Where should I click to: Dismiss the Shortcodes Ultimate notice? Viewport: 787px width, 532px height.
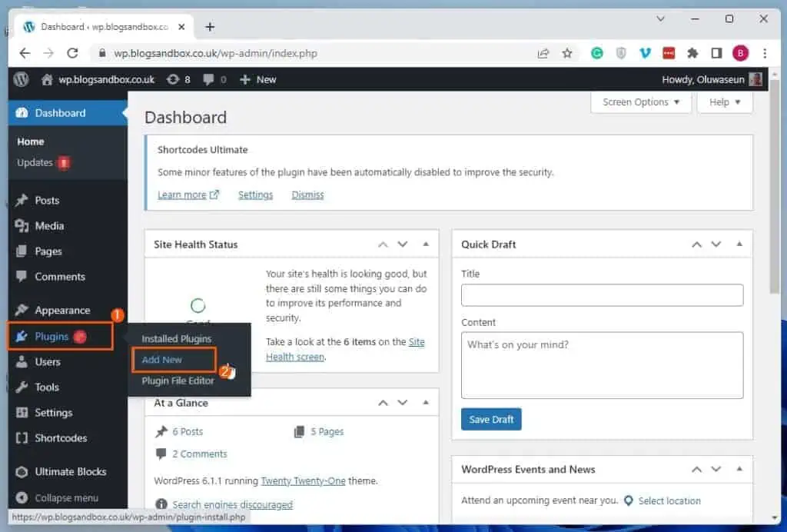tap(307, 195)
